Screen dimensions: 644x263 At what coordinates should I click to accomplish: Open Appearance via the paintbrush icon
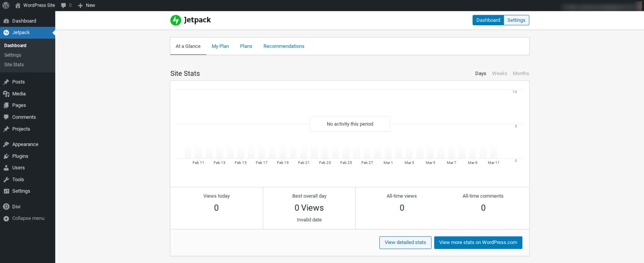[x=6, y=144]
